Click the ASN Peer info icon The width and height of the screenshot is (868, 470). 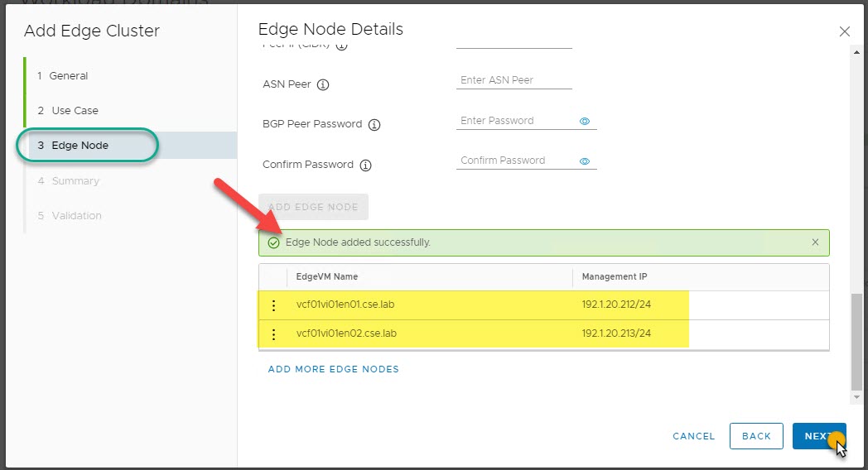pyautogui.click(x=323, y=84)
